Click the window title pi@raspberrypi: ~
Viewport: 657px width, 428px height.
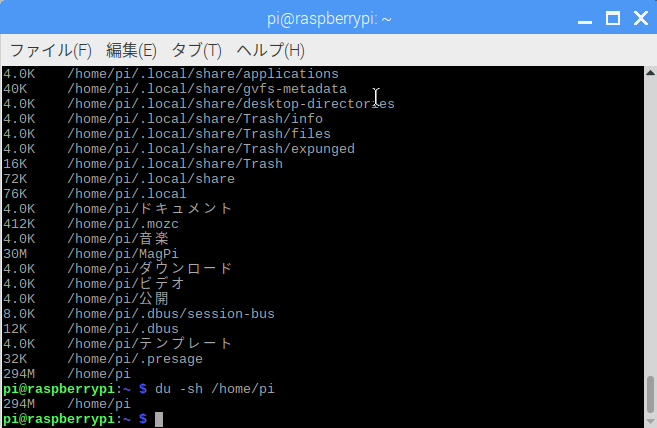[329, 19]
